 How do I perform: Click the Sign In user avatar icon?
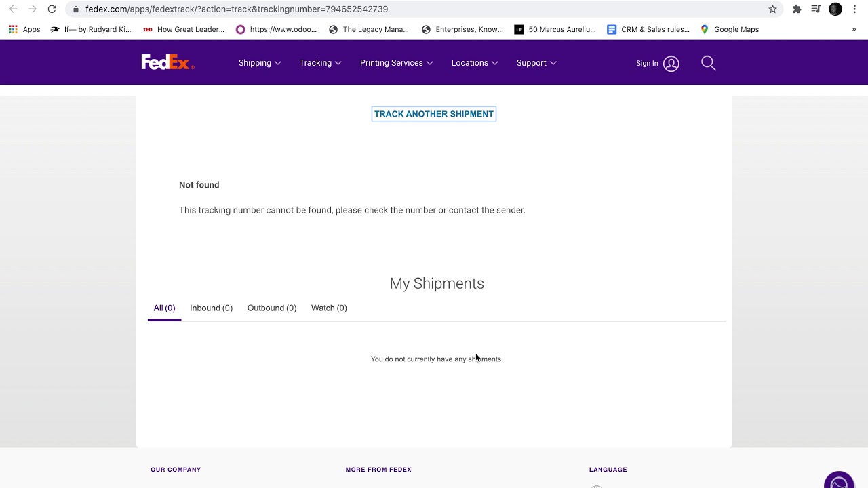[x=671, y=63]
